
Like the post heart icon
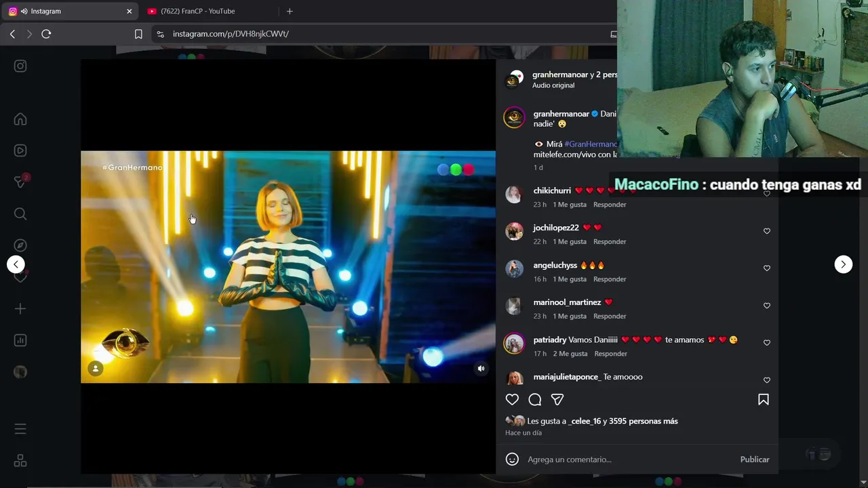(x=512, y=400)
